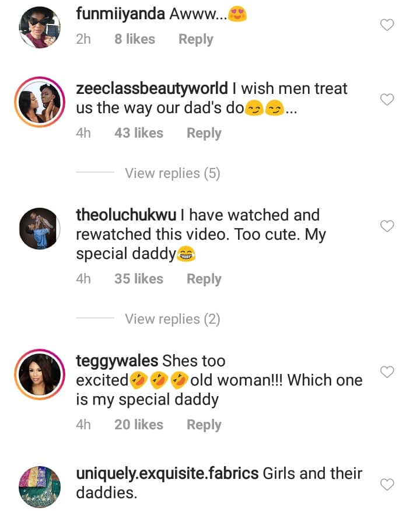This screenshot has height=511, width=420.
Task: Like funmiiyanda's comment with the heart
Action: 387,25
